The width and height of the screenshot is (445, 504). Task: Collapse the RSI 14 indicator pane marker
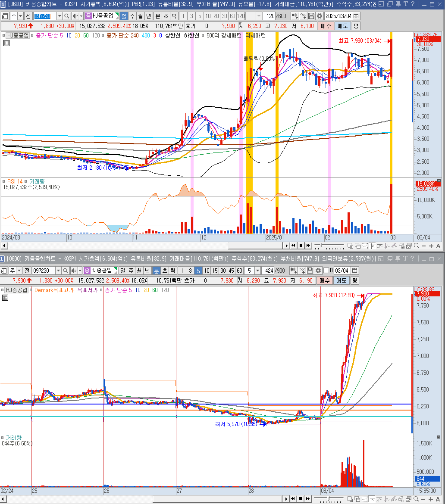[x=3, y=181]
